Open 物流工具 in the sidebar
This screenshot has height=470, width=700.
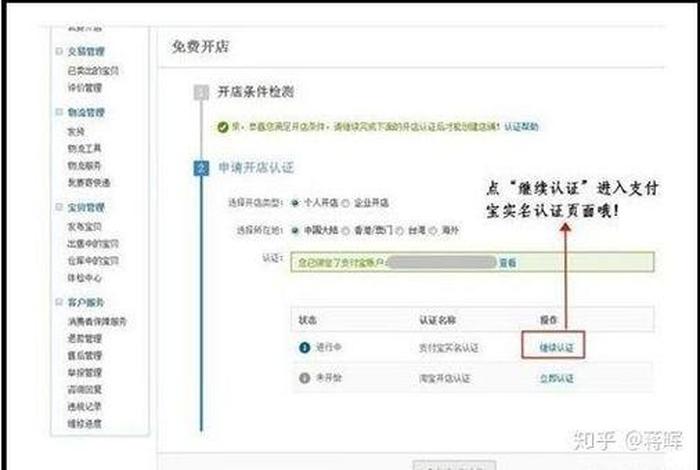tap(85, 148)
